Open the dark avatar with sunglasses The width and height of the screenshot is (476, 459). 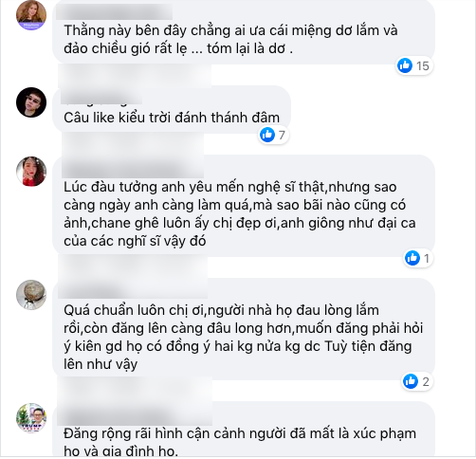coord(31,102)
